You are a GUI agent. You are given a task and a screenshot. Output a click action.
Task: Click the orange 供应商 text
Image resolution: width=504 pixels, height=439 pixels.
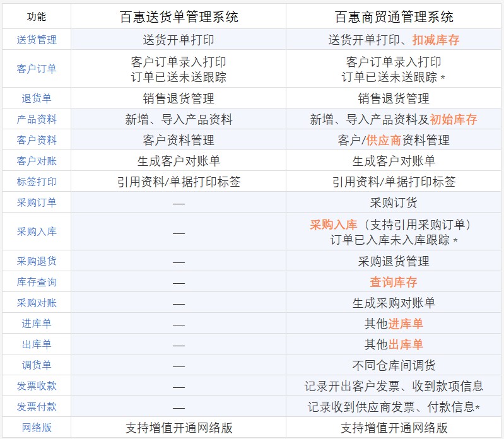click(x=384, y=140)
